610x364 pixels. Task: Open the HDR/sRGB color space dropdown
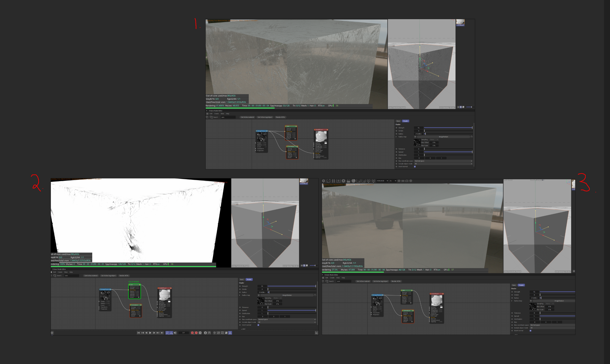coord(382,181)
